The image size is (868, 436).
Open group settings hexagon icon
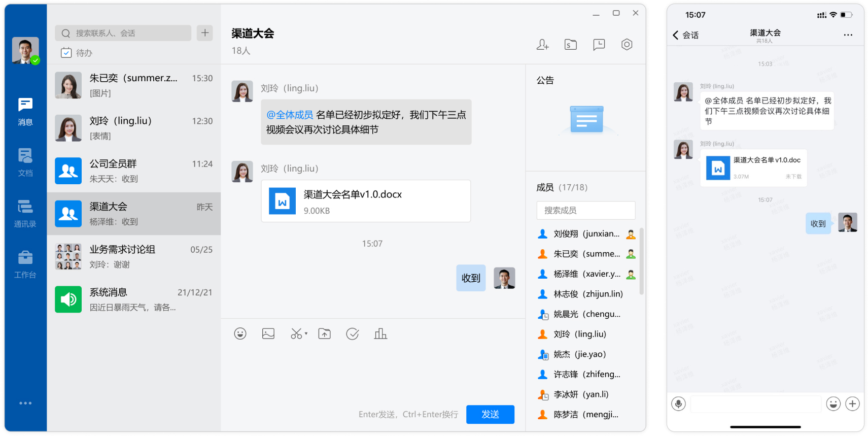pos(627,45)
